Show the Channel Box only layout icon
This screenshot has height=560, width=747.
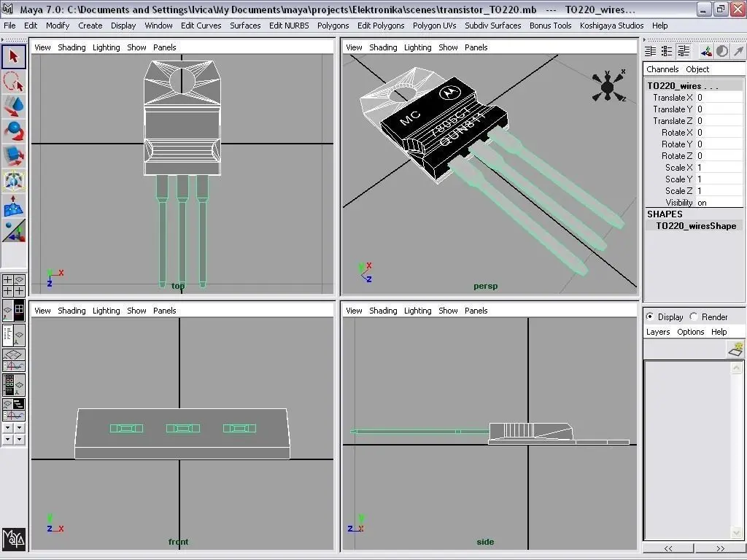(x=650, y=51)
